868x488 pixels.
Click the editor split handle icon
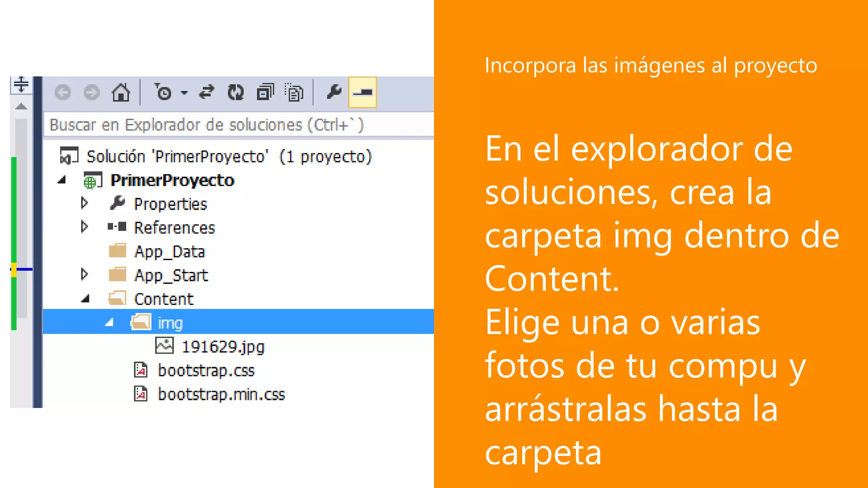coord(21,85)
